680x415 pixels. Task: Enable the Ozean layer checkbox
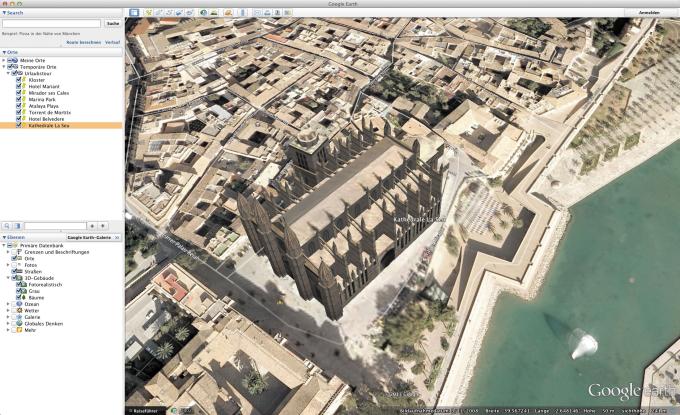tap(14, 304)
